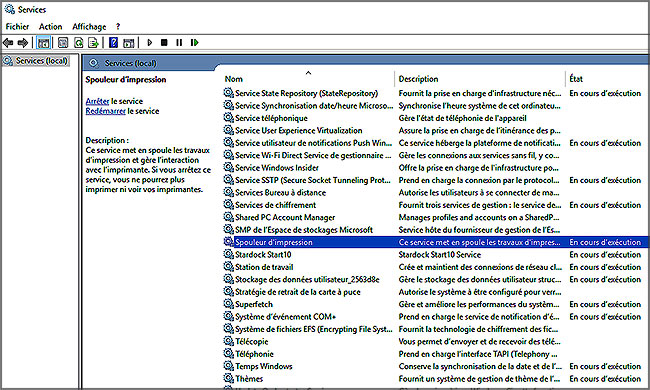
Task: Toggle the Action pane toolbar icon
Action: [x=129, y=42]
